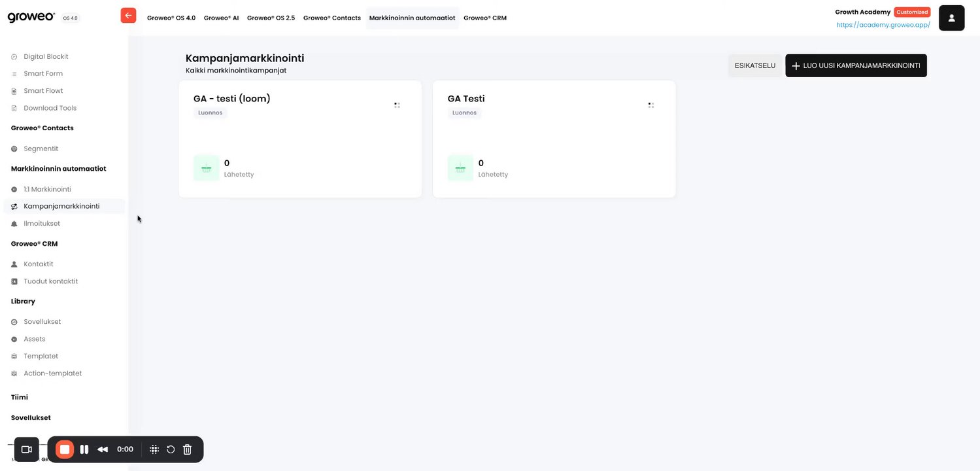Click the Esikatselu button
The height and width of the screenshot is (471, 980).
point(754,65)
